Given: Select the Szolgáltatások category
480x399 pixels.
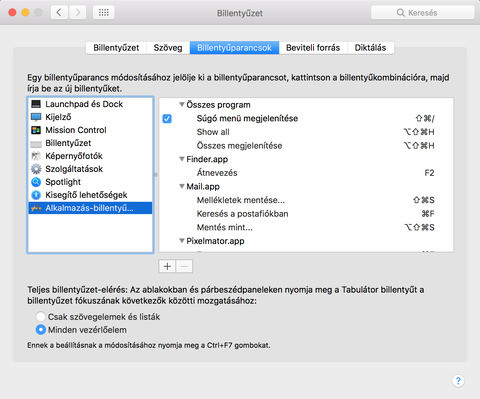Looking at the screenshot, I should [x=90, y=169].
